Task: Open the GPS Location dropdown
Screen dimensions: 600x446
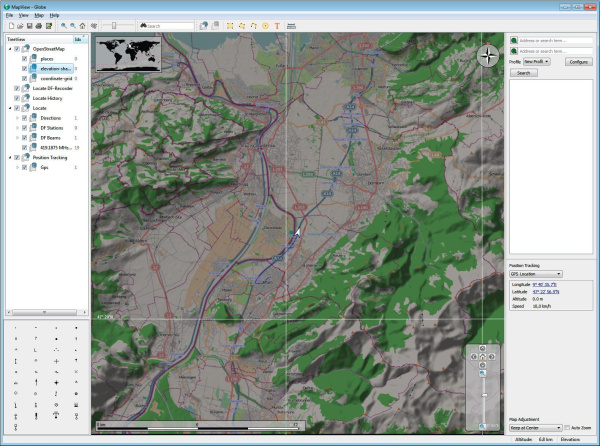Action: [x=536, y=273]
